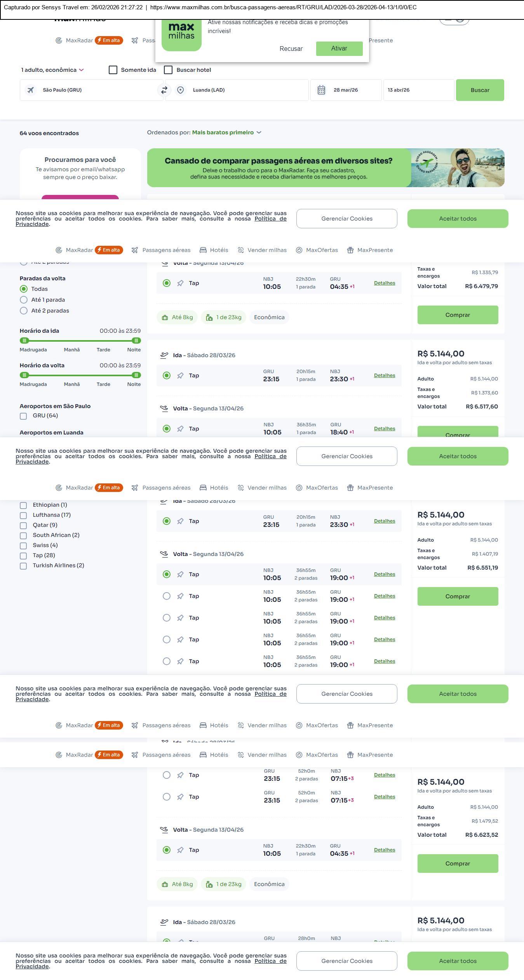The image size is (524, 980).
Task: Filter by Lufthansa (17) airline
Action: point(23,515)
